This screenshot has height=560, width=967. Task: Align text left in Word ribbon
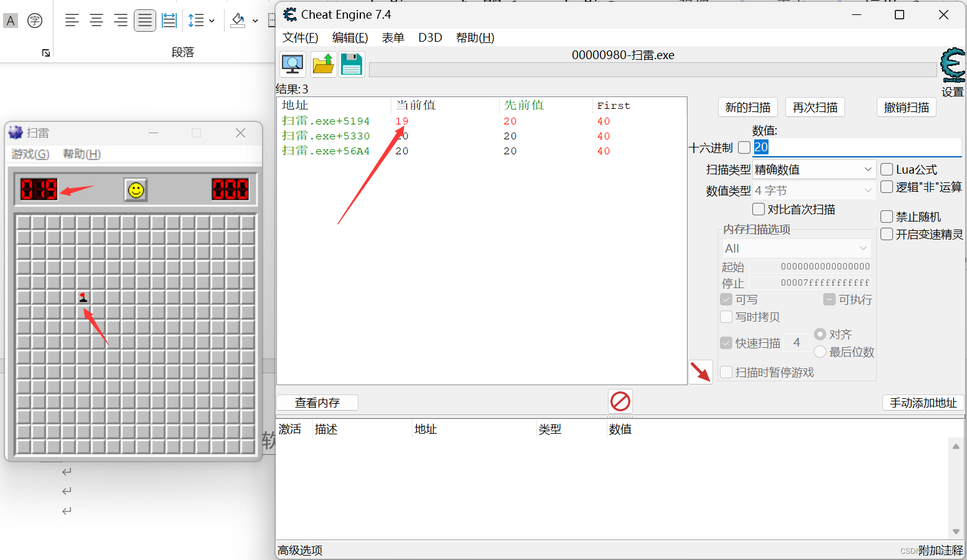tap(72, 21)
